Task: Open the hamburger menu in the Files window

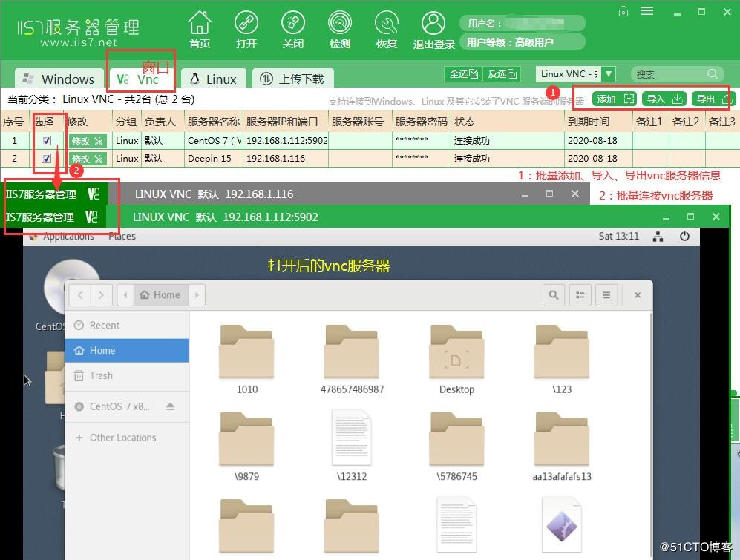Action: point(606,294)
